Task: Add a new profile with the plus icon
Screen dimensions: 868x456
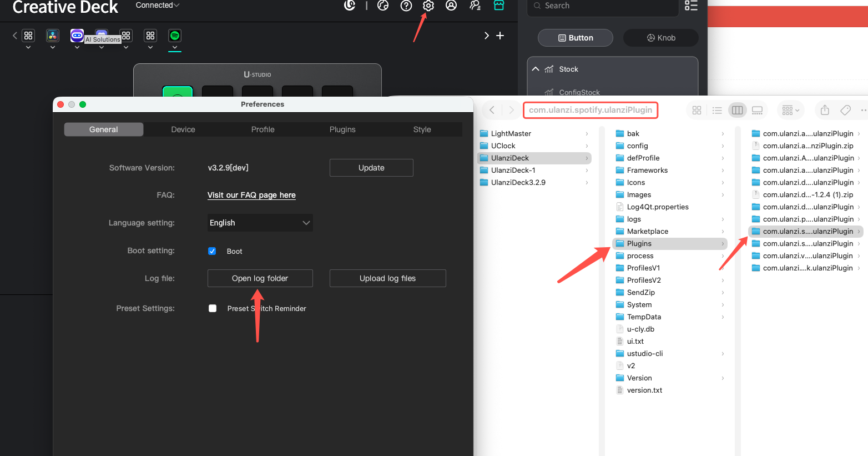Action: tap(500, 36)
